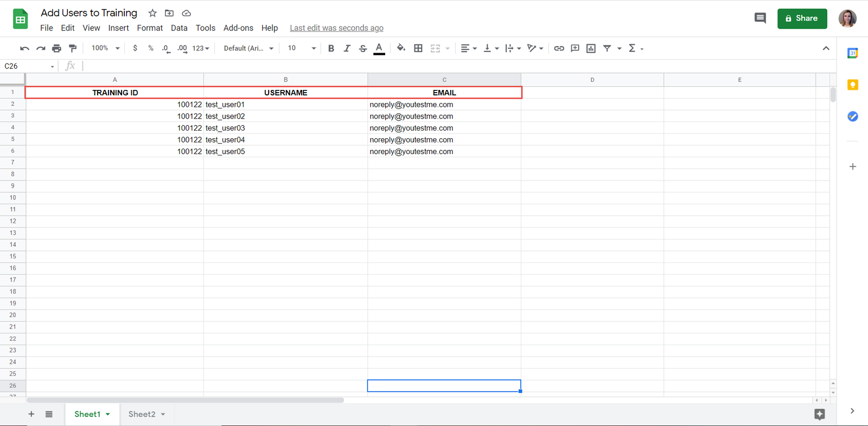Expand the font family dropdown

pyautogui.click(x=248, y=48)
